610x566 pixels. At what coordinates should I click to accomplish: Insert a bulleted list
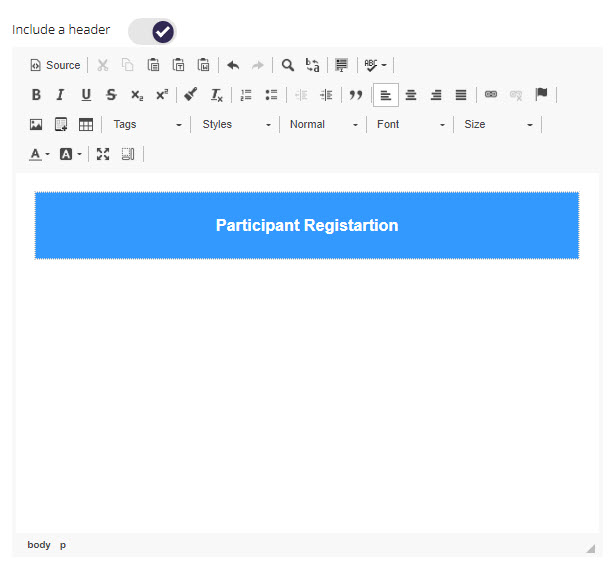click(271, 95)
